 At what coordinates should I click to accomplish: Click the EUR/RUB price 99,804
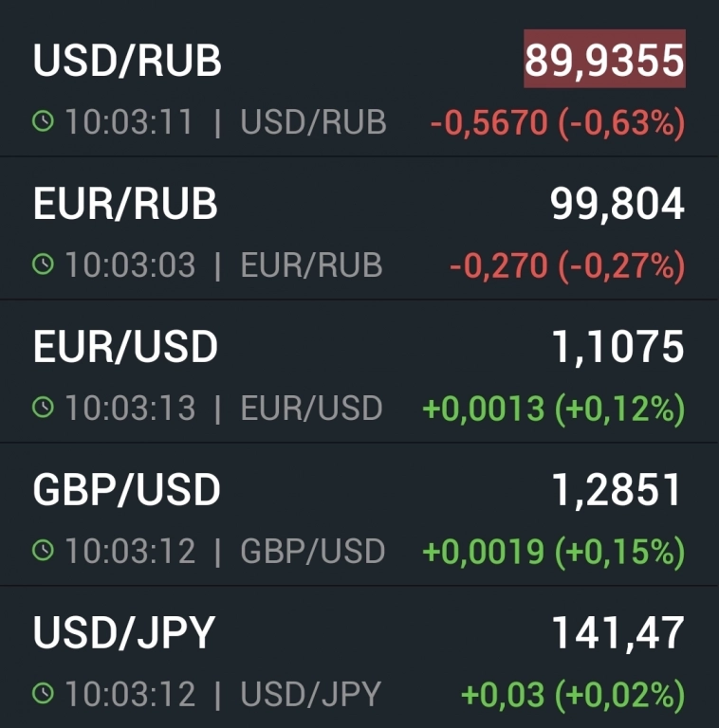point(617,205)
